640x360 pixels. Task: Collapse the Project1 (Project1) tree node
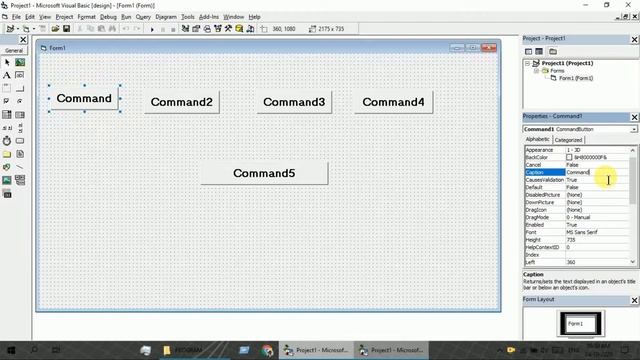(527, 63)
